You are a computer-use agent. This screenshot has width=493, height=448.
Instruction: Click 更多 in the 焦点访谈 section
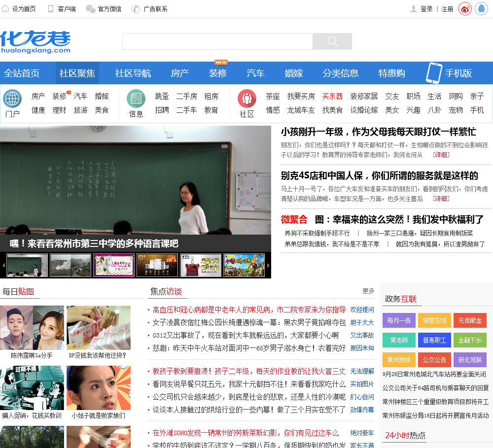(368, 291)
